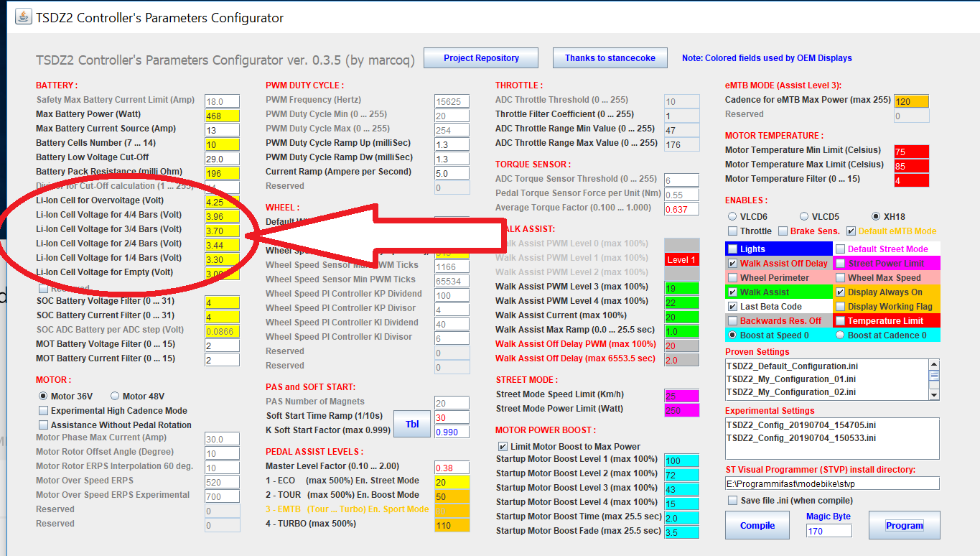Click the Street Mode Speed Limit field

(681, 396)
